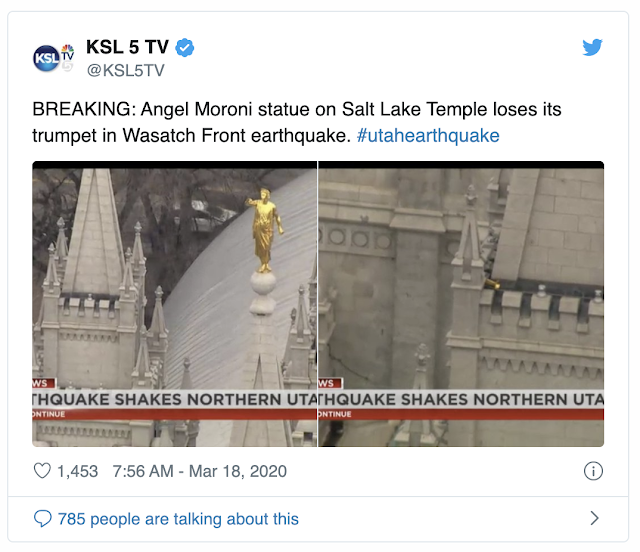This screenshot has height=552, width=640.
Task: Click the Twitter bird logo
Action: 592,47
